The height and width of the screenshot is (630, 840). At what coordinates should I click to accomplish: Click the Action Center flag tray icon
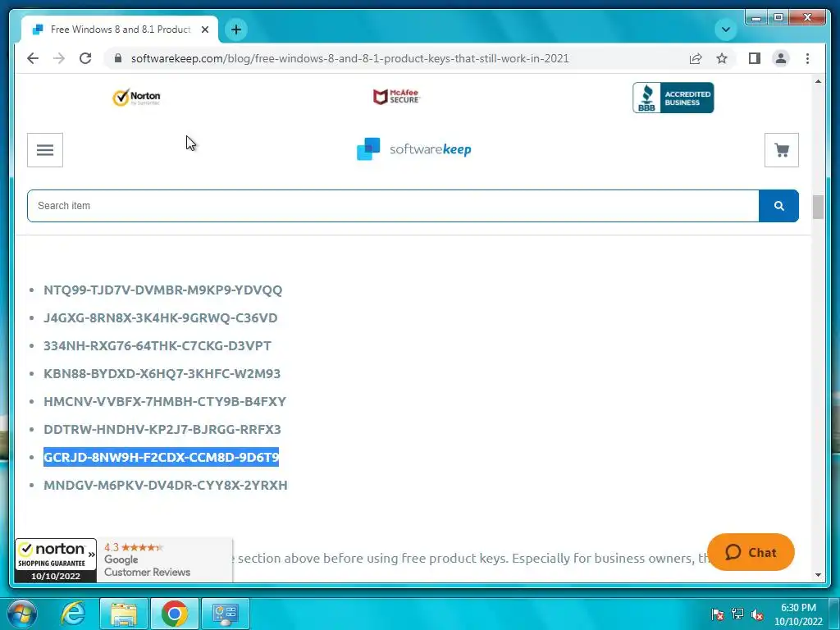pos(718,614)
